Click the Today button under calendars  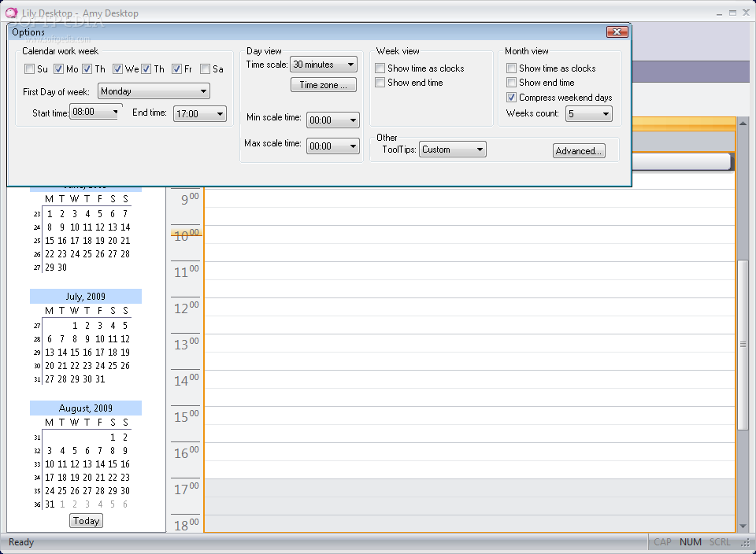(x=87, y=521)
